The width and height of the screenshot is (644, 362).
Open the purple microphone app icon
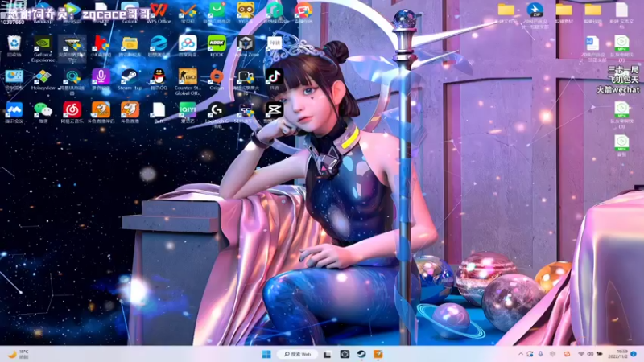101,77
